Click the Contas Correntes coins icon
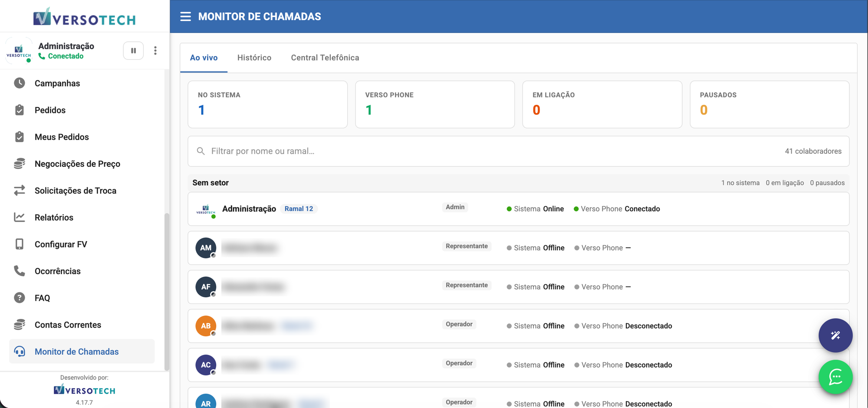868x408 pixels. 20,325
